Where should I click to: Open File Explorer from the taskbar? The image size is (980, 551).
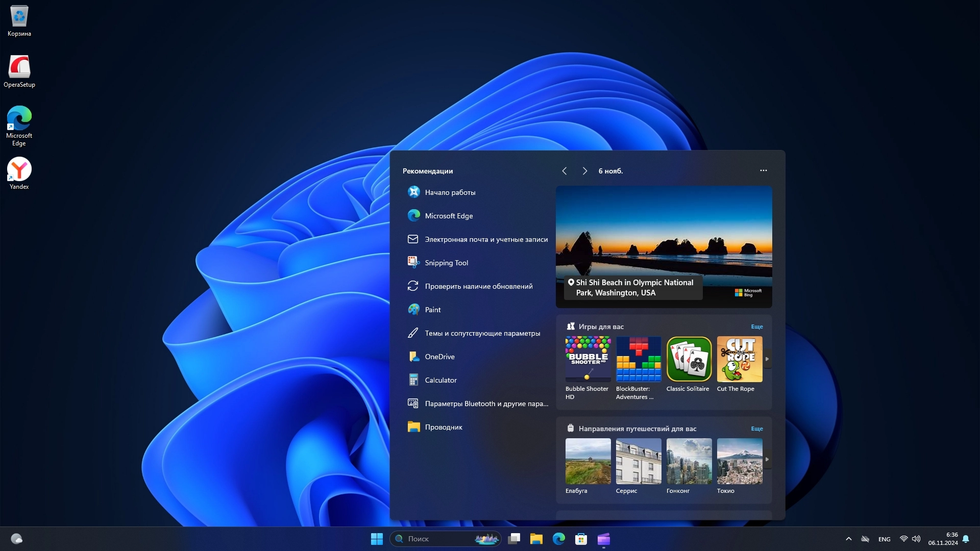tap(536, 539)
